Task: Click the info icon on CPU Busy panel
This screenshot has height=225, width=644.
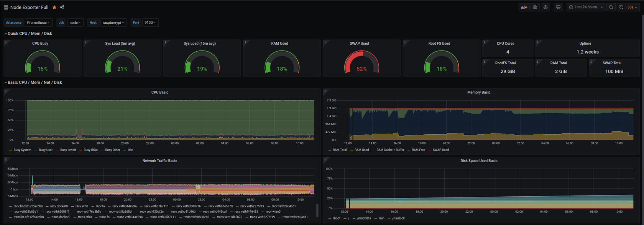Action: click(6, 42)
